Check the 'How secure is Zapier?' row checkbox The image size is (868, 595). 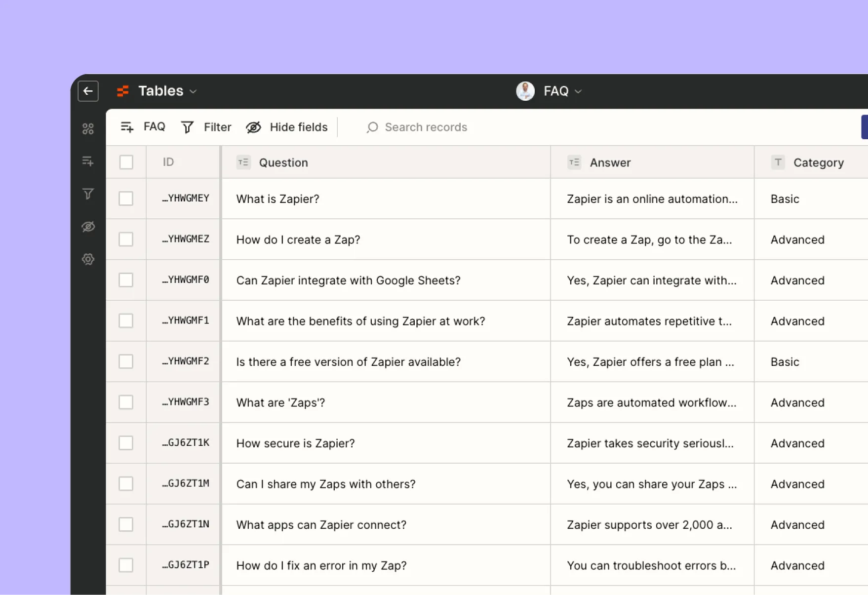[126, 443]
